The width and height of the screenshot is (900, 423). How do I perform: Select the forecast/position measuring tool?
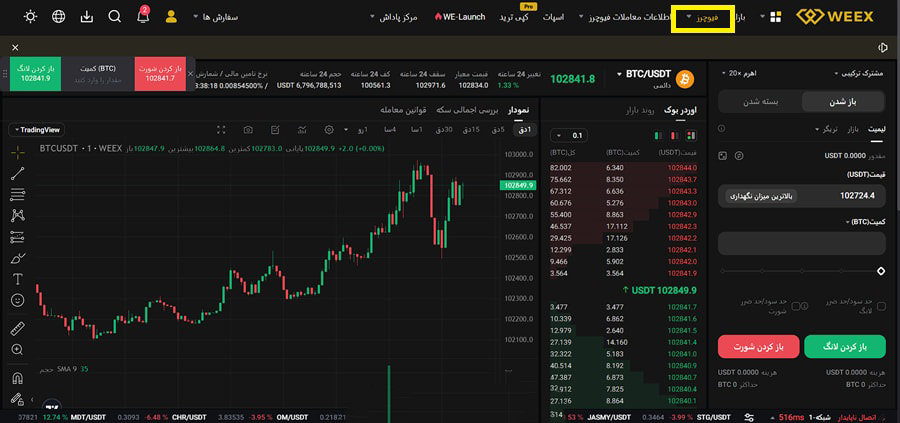(x=18, y=236)
